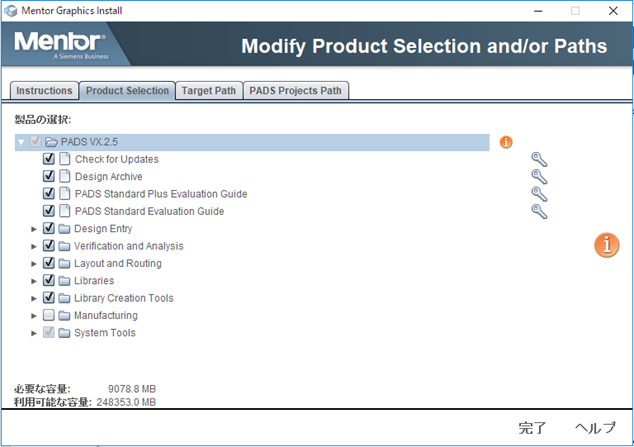Viewport: 634px width, 447px height.
Task: Select the Product Selection tab
Action: click(127, 91)
